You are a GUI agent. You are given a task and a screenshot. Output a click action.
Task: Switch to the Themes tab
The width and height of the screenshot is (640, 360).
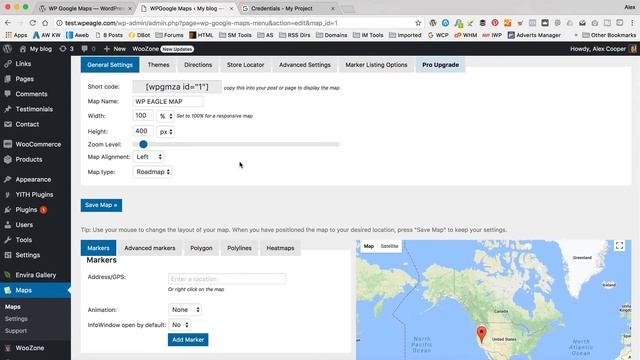[x=158, y=65]
